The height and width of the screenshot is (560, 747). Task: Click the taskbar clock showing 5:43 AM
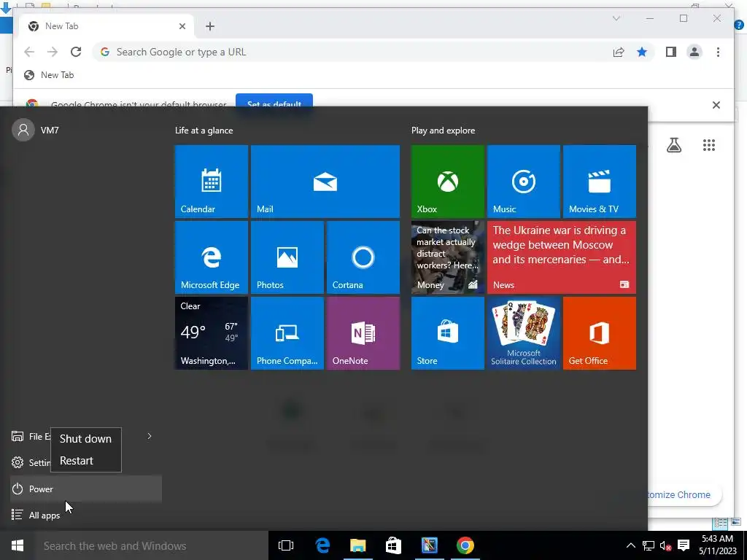tap(717, 545)
